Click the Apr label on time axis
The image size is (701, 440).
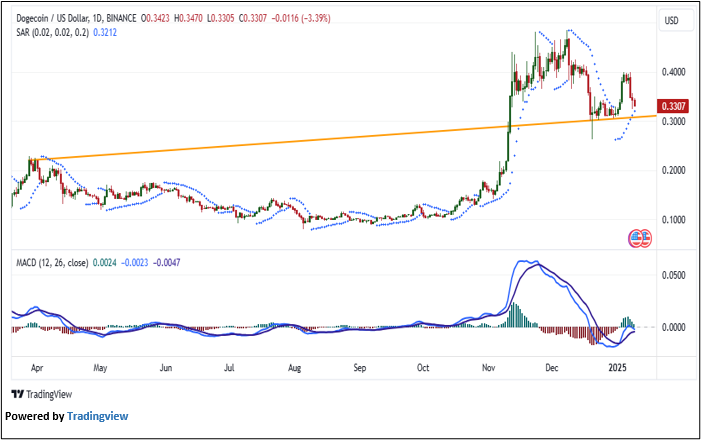tap(37, 368)
